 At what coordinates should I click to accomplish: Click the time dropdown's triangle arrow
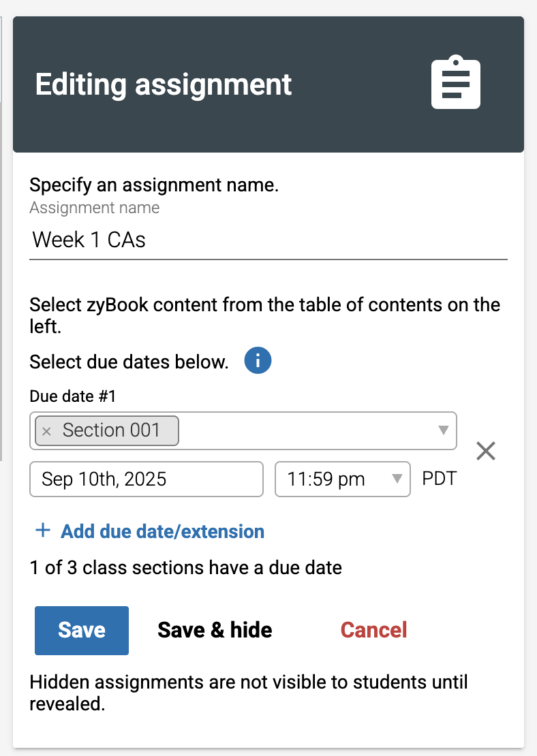397,478
